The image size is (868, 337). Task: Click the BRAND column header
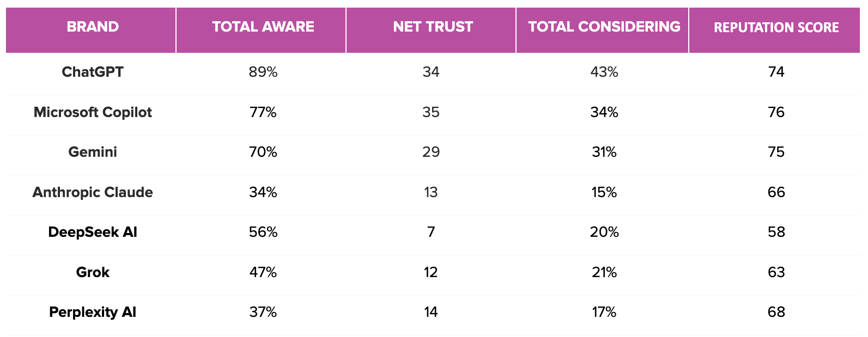(93, 27)
